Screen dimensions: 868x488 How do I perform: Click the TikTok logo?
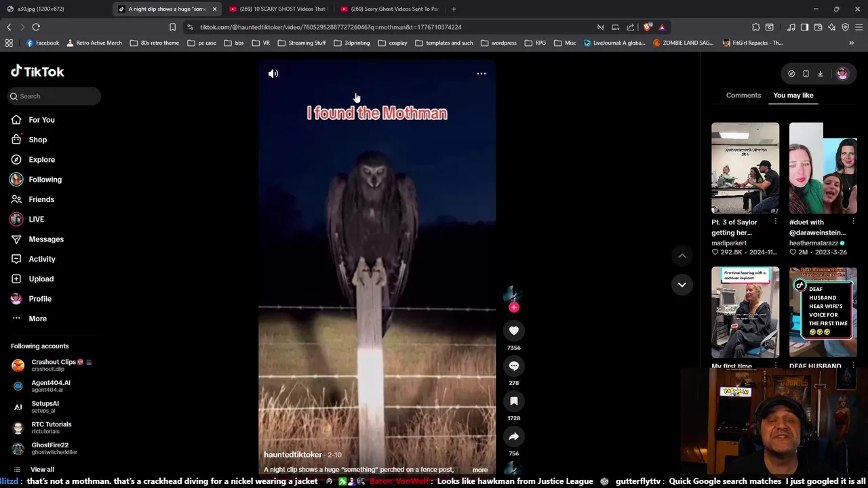pos(37,71)
